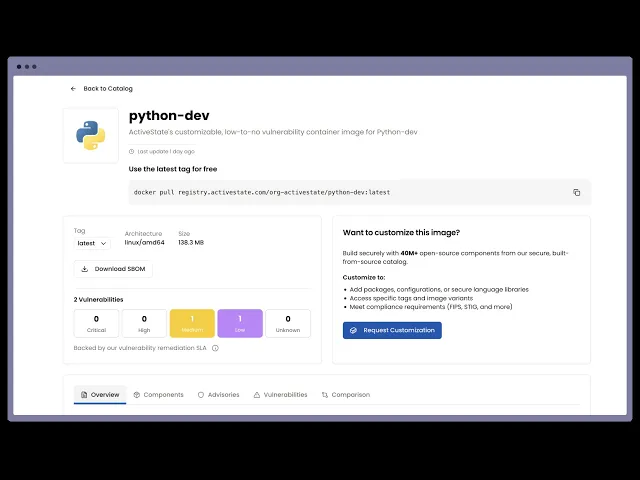Open the Back to Catalog link
Screen dimensions: 640x480
(108, 89)
